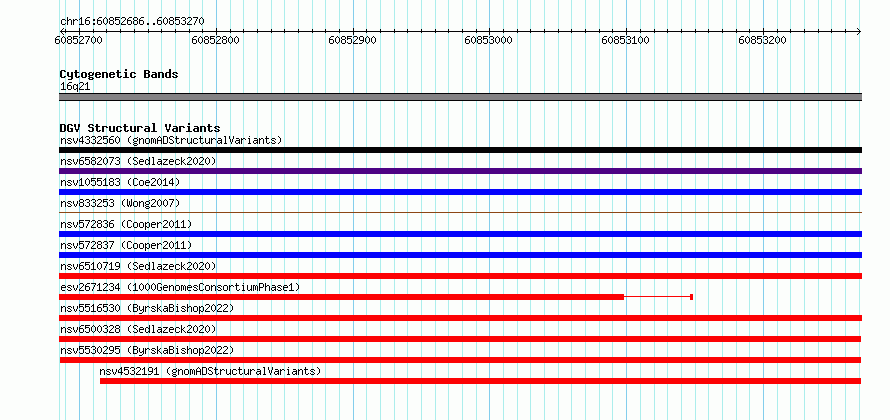Open variant label esv2671234 (1000GenomesConsortiumPhase1)

pyautogui.click(x=180, y=287)
